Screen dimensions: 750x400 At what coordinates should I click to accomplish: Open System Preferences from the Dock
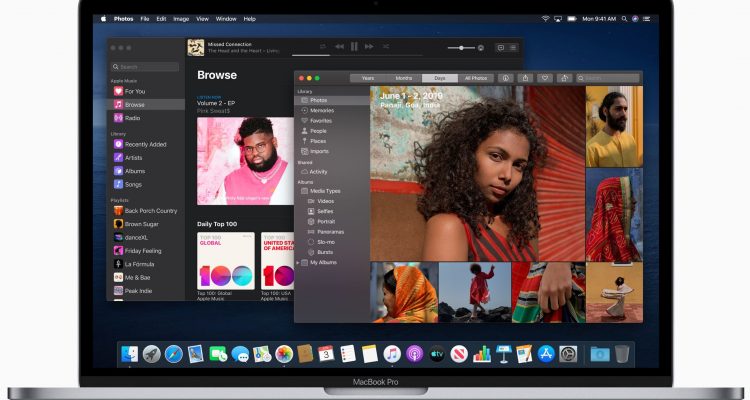click(568, 354)
